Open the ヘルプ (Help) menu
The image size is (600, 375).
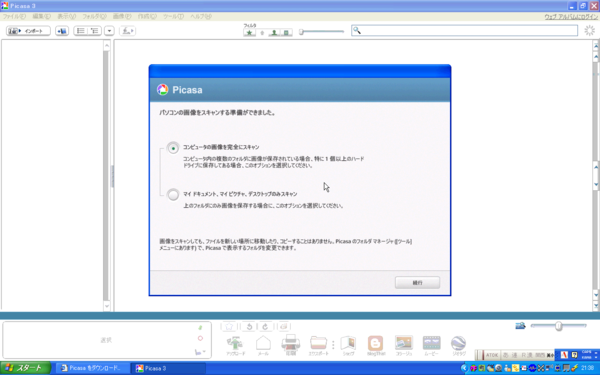201,16
